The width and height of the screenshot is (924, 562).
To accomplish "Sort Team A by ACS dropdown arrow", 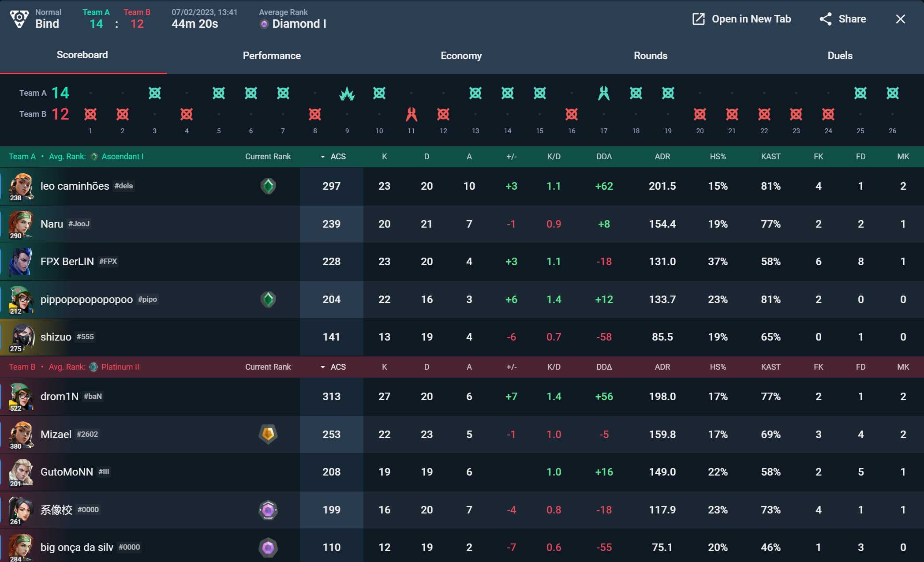I will click(x=322, y=157).
